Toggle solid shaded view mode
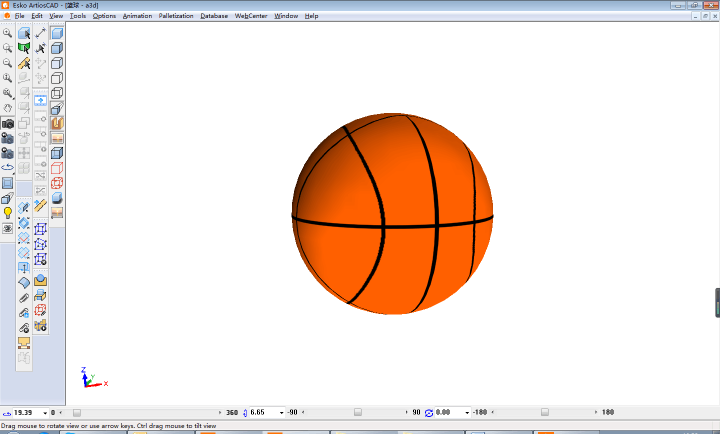Viewport: 720px width, 434px height. (57, 33)
